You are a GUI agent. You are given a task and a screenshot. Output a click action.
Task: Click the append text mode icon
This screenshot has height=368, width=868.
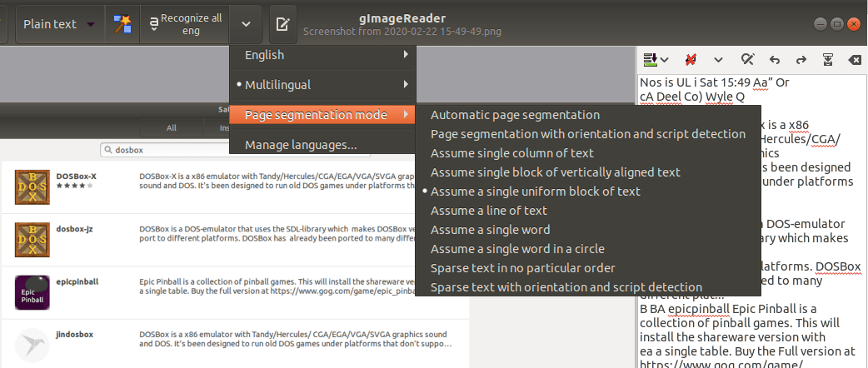point(650,59)
